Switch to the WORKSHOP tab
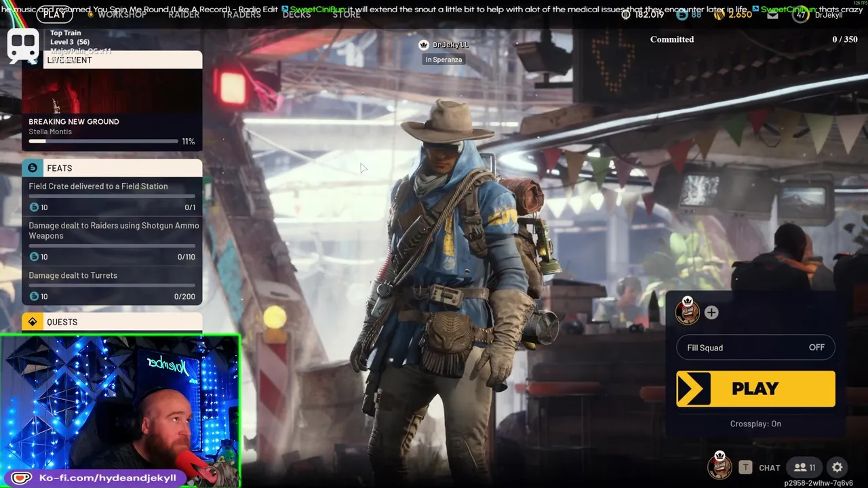 122,14
